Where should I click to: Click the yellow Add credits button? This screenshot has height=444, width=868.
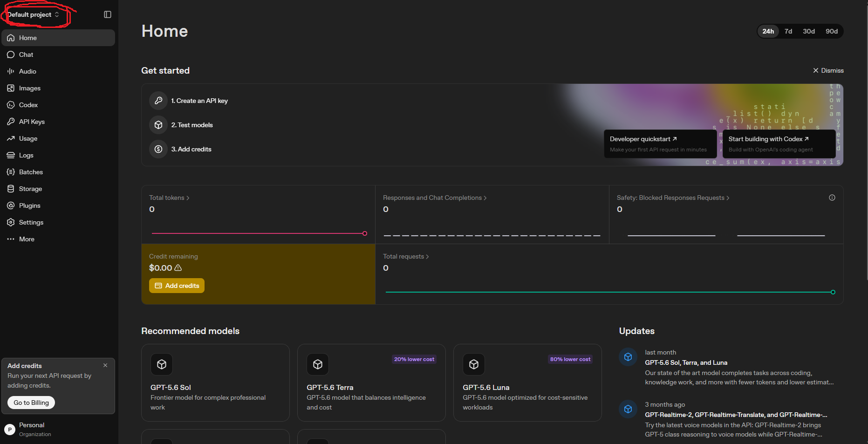177,286
